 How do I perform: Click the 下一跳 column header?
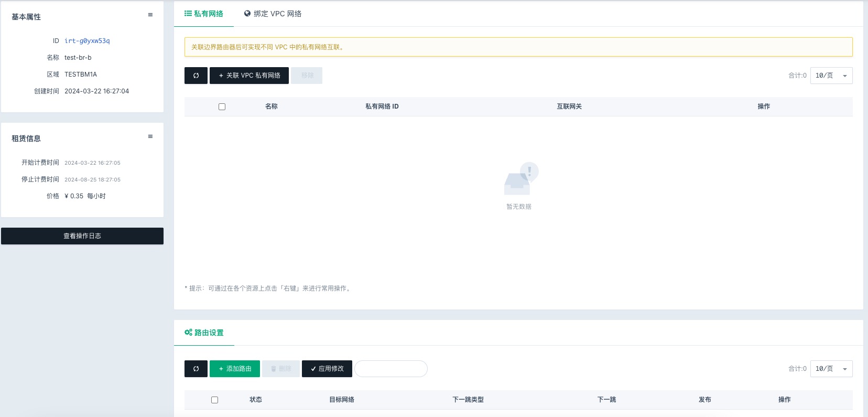[x=607, y=400]
